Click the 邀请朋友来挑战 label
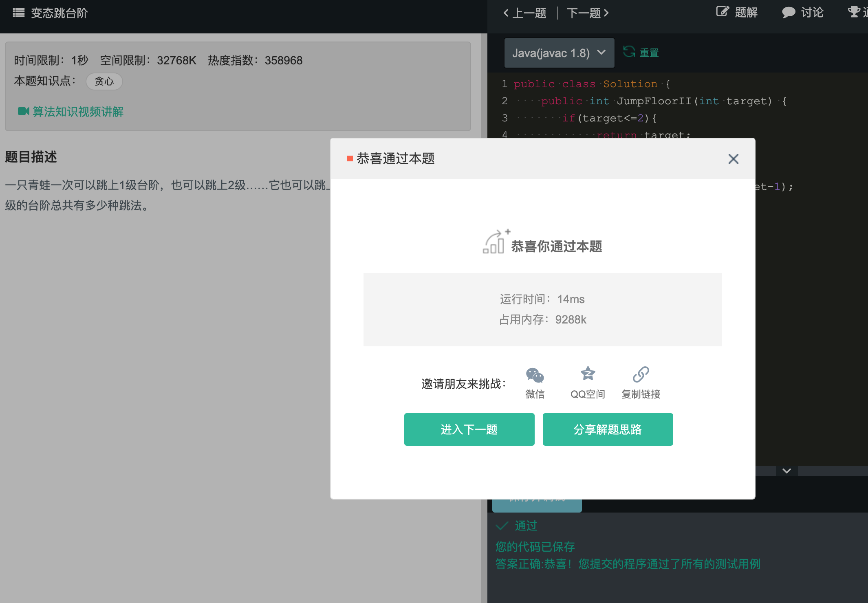The height and width of the screenshot is (603, 868). point(464,384)
